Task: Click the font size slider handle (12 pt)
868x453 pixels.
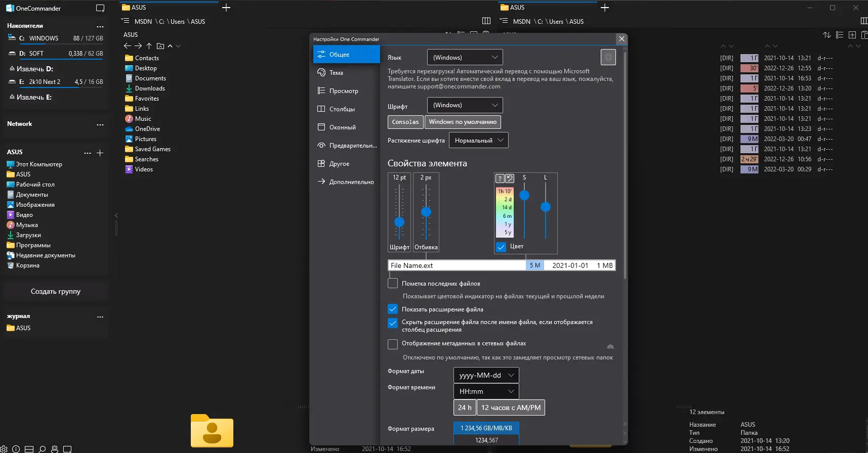Action: coord(399,221)
